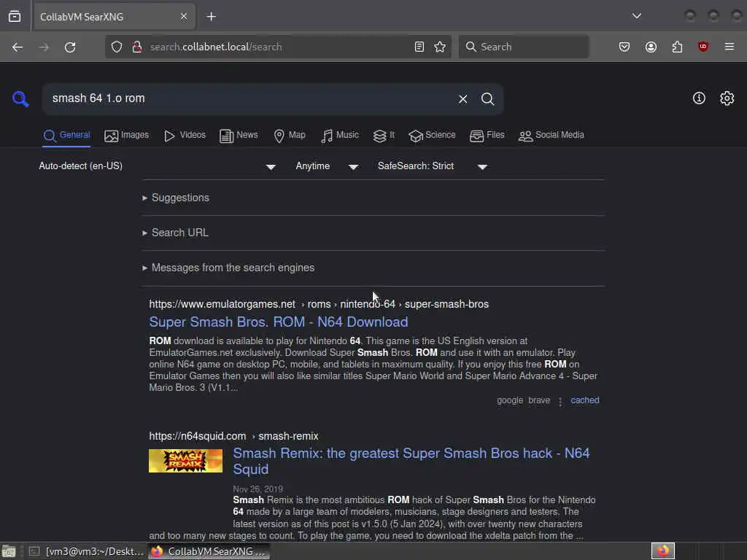The width and height of the screenshot is (747, 560).
Task: Switch to the Images category tab
Action: click(127, 136)
